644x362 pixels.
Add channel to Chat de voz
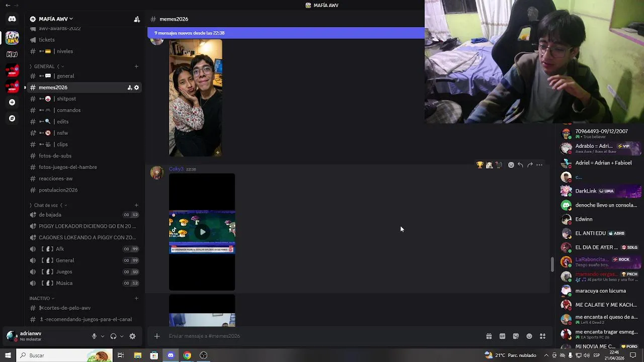136,205
